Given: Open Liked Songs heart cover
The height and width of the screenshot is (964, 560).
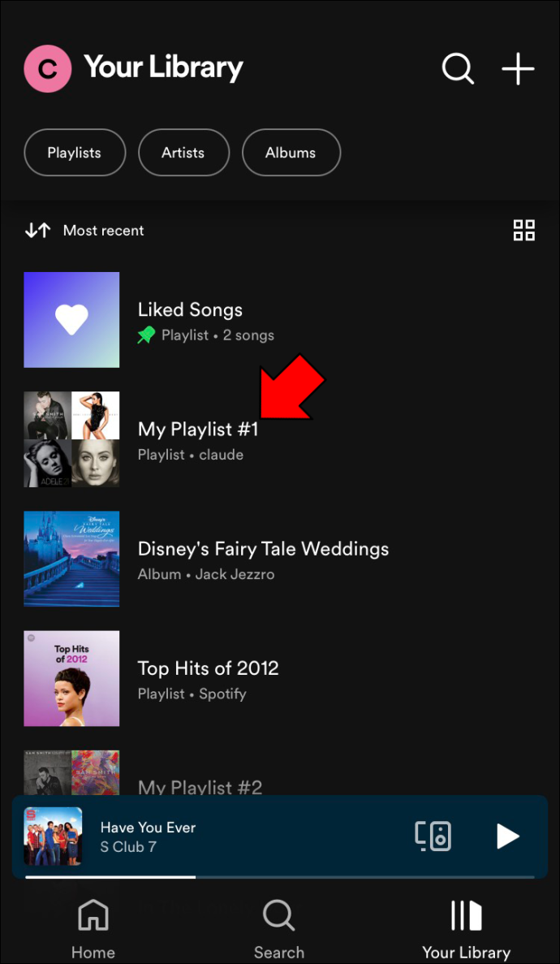Looking at the screenshot, I should coord(71,320).
